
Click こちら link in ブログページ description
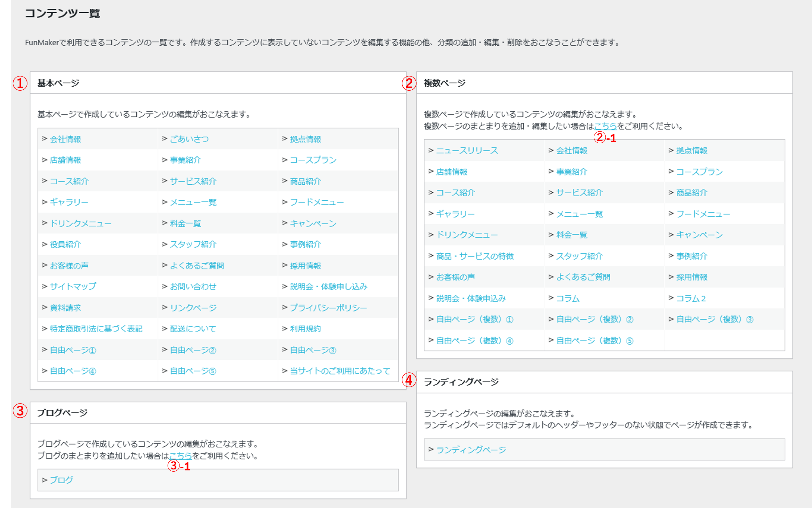point(180,456)
